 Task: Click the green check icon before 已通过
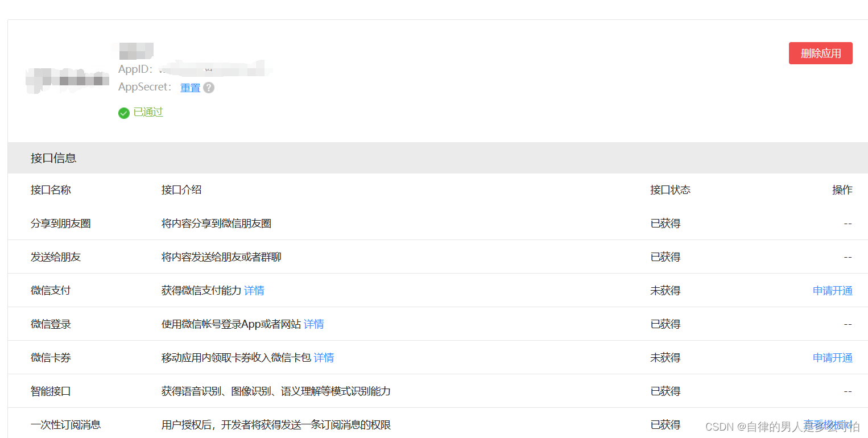[123, 113]
